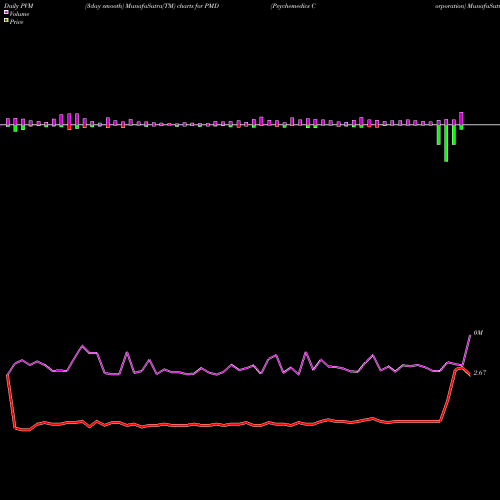Click the tallest green downward volume bar
This screenshot has height=500, width=500.
click(x=446, y=143)
